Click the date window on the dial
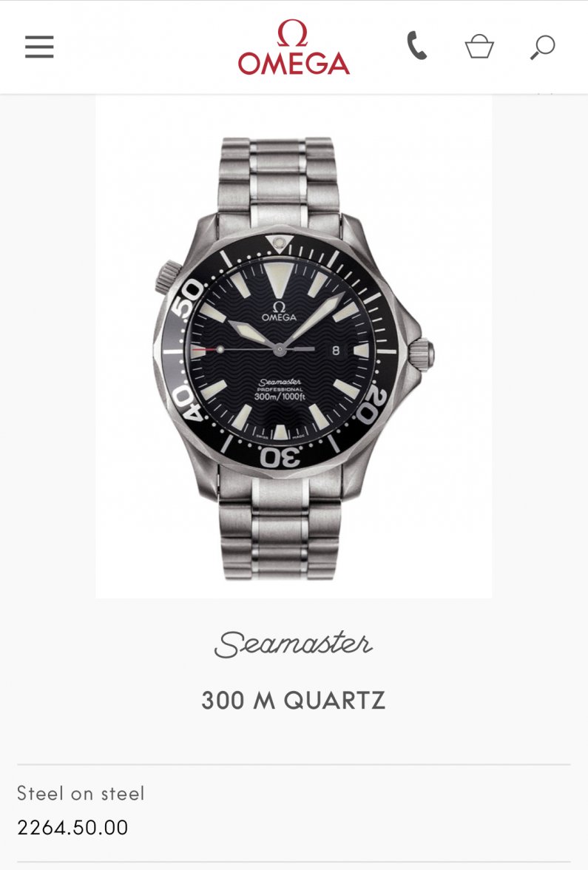Image resolution: width=588 pixels, height=870 pixels. click(x=336, y=350)
